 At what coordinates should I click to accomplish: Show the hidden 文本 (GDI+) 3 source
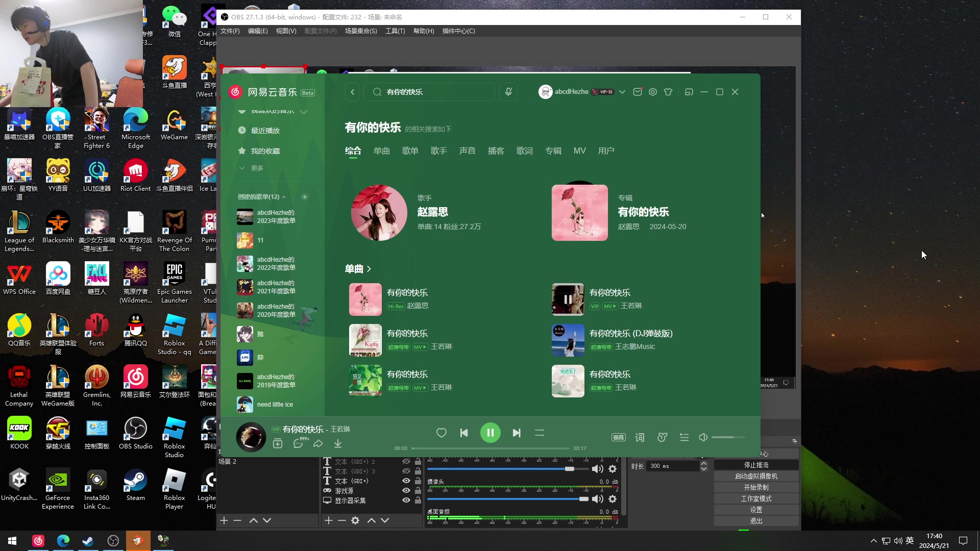click(406, 471)
